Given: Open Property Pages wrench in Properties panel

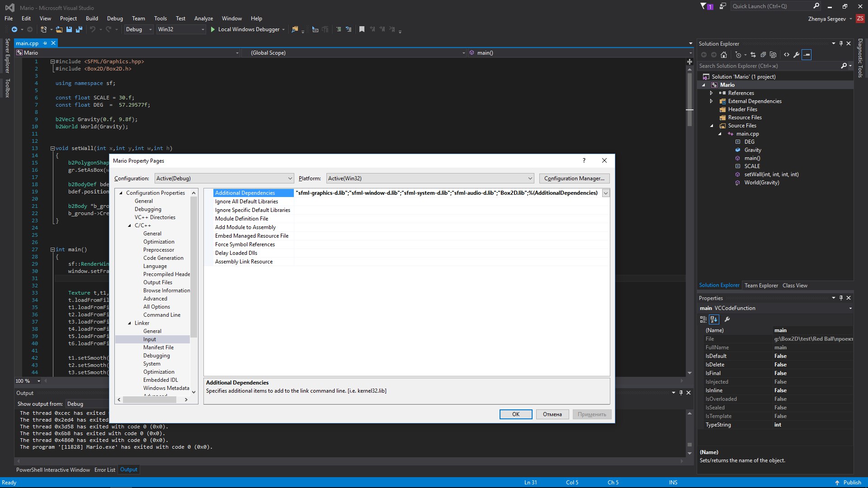Looking at the screenshot, I should (727, 319).
